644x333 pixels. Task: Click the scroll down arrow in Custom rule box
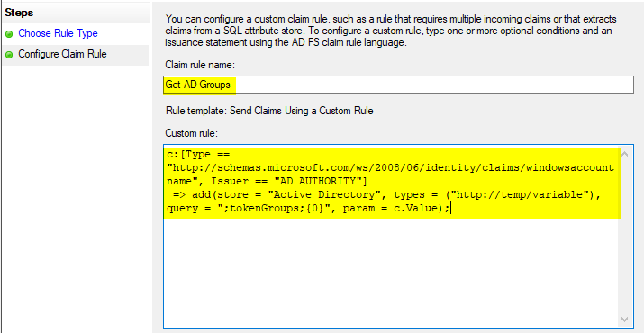625,319
